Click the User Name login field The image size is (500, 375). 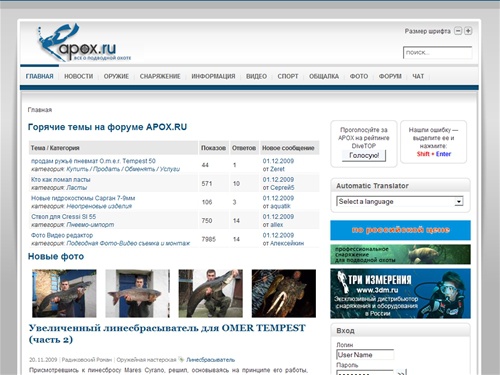point(365,355)
